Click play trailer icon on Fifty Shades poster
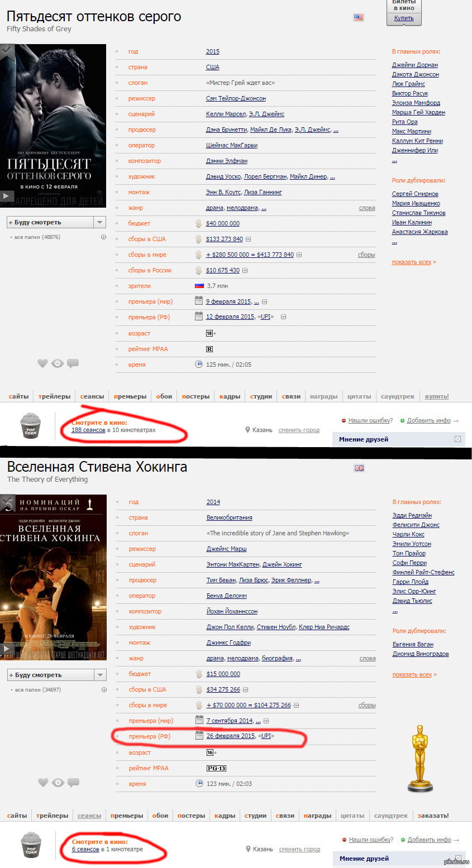The width and height of the screenshot is (472, 868). tap(7, 196)
